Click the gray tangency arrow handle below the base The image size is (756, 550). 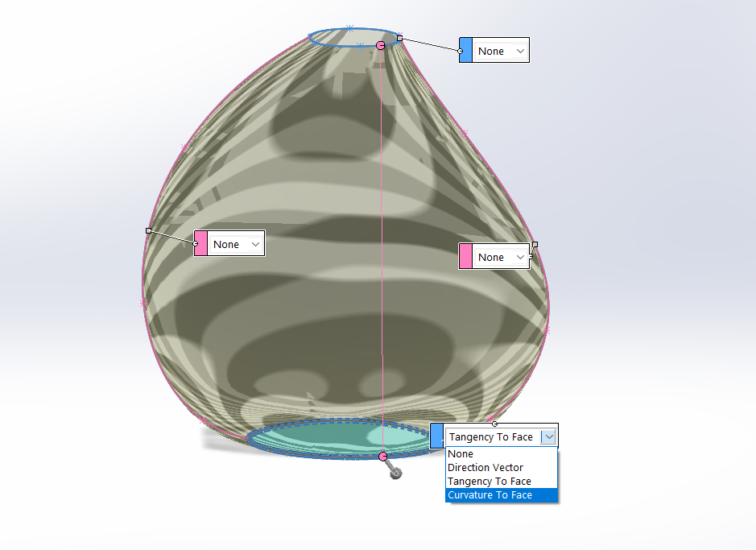pos(395,473)
